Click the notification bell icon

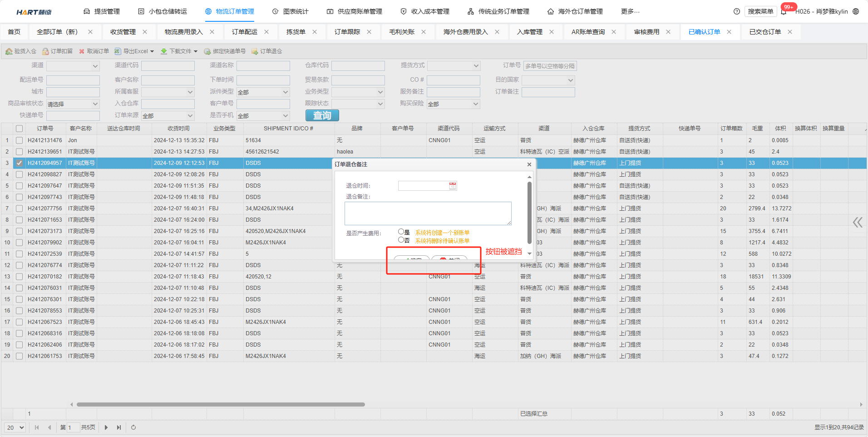pos(784,11)
